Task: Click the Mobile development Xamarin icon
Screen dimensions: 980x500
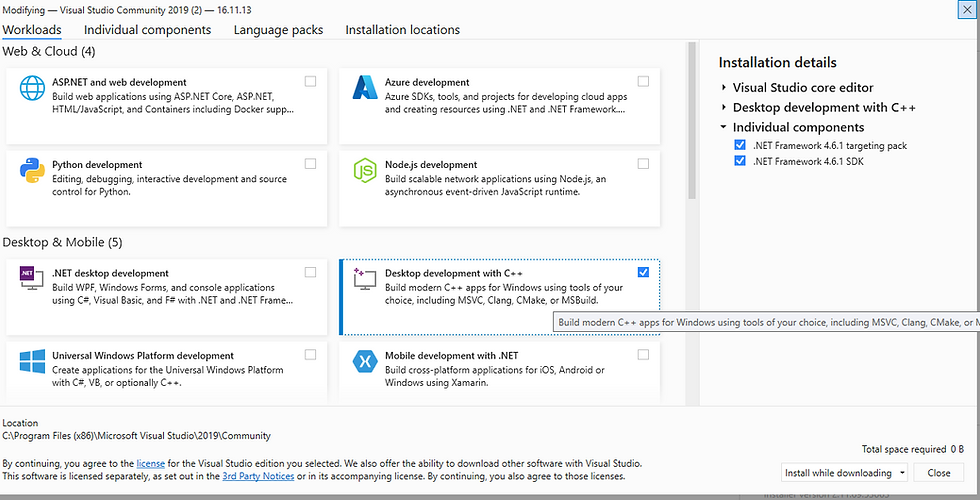Action: [363, 363]
